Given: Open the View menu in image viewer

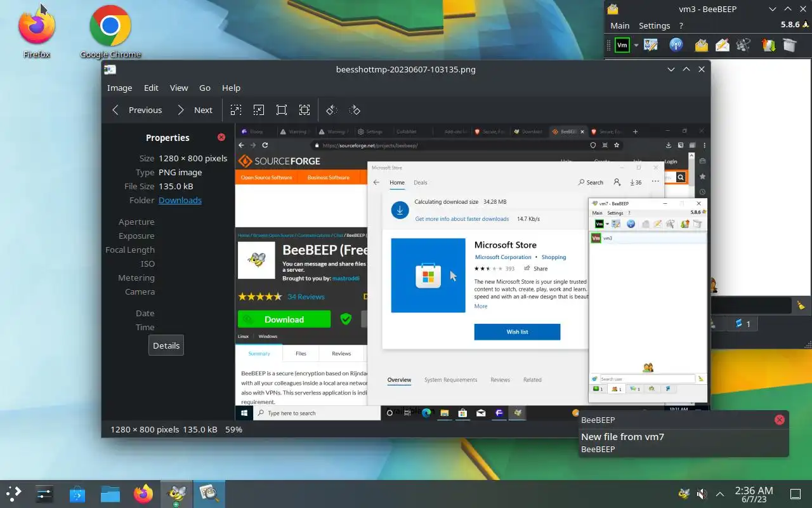Looking at the screenshot, I should coord(179,88).
